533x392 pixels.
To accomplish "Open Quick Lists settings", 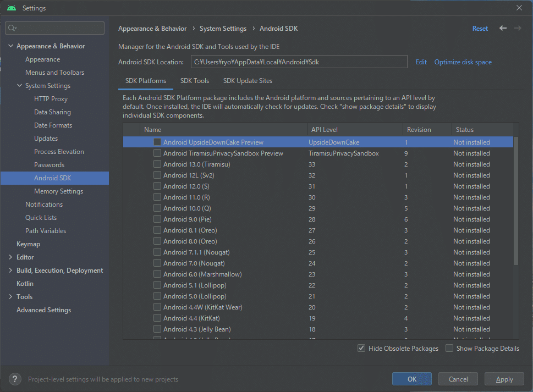I will point(41,217).
